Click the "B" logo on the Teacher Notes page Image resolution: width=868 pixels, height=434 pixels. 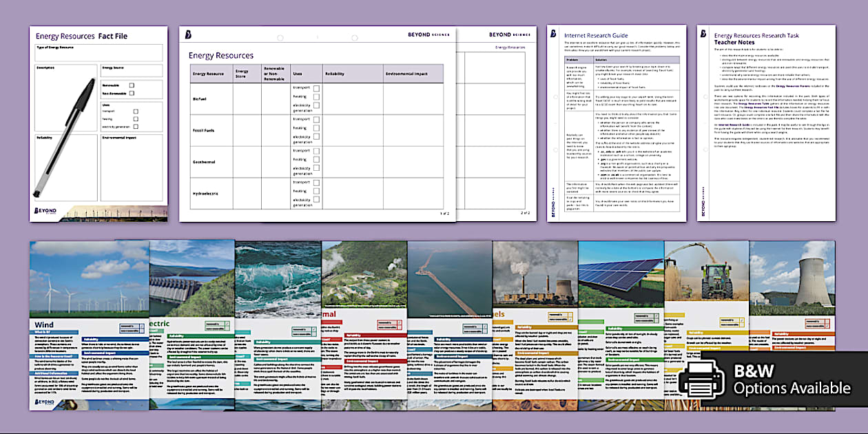click(702, 32)
